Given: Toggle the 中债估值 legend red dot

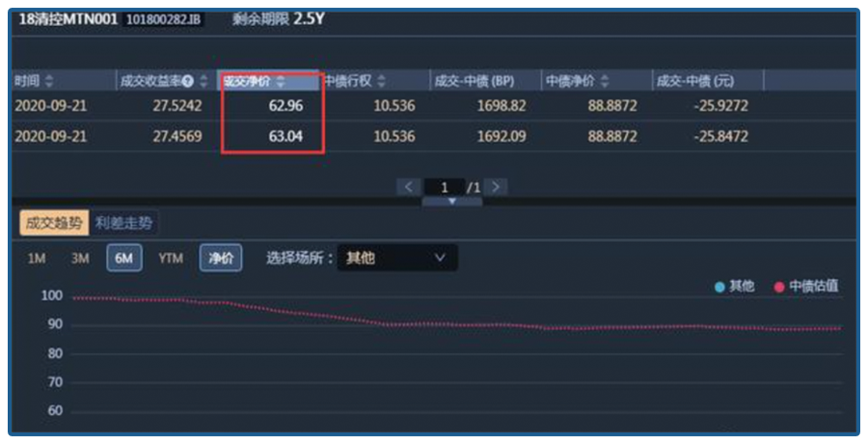Looking at the screenshot, I should [779, 287].
